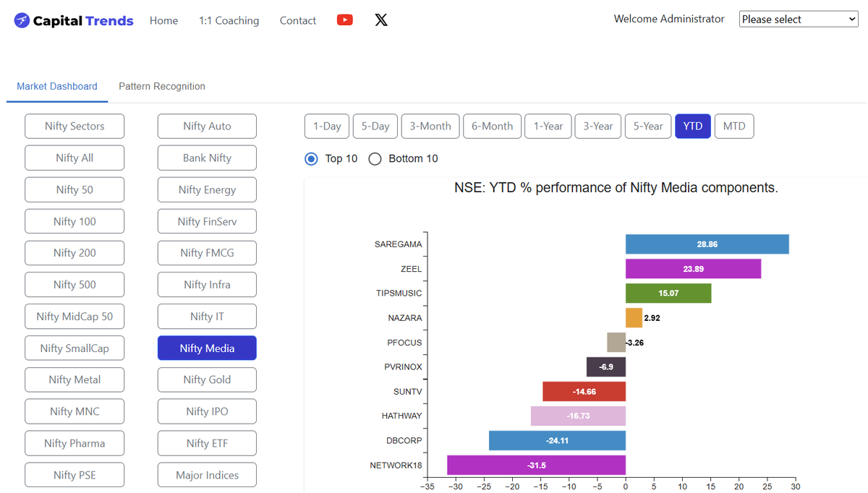This screenshot has height=493, width=868.
Task: Open the YouTube channel icon
Action: pos(345,20)
